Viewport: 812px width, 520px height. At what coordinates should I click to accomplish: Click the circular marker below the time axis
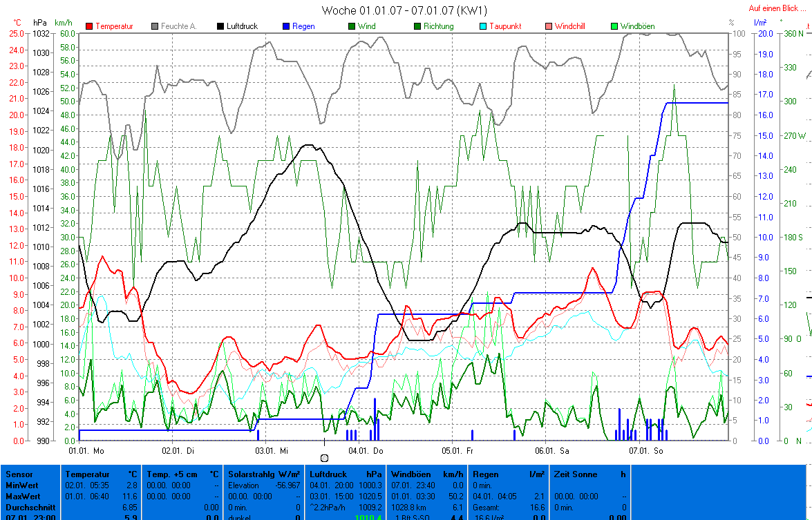click(325, 457)
